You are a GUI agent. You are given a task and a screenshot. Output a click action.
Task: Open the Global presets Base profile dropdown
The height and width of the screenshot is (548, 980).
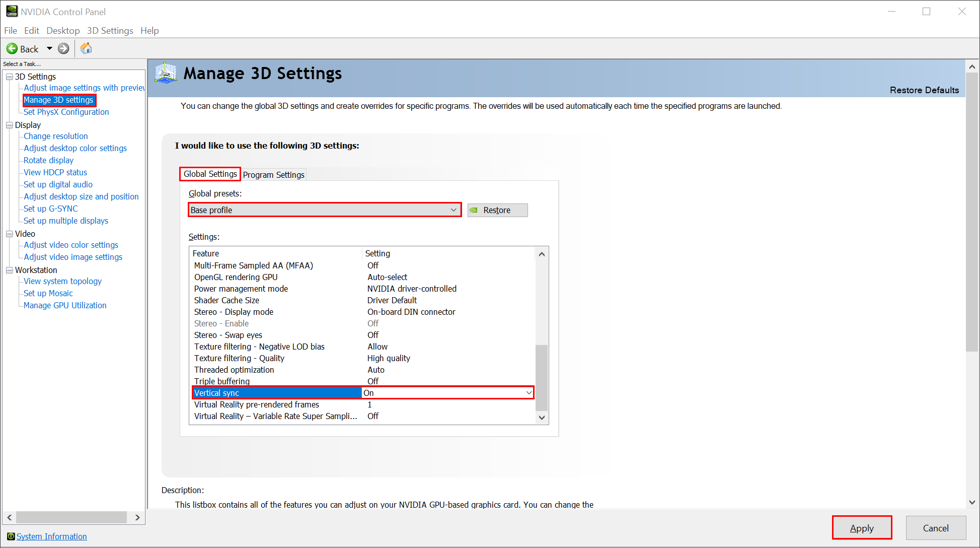tap(453, 210)
